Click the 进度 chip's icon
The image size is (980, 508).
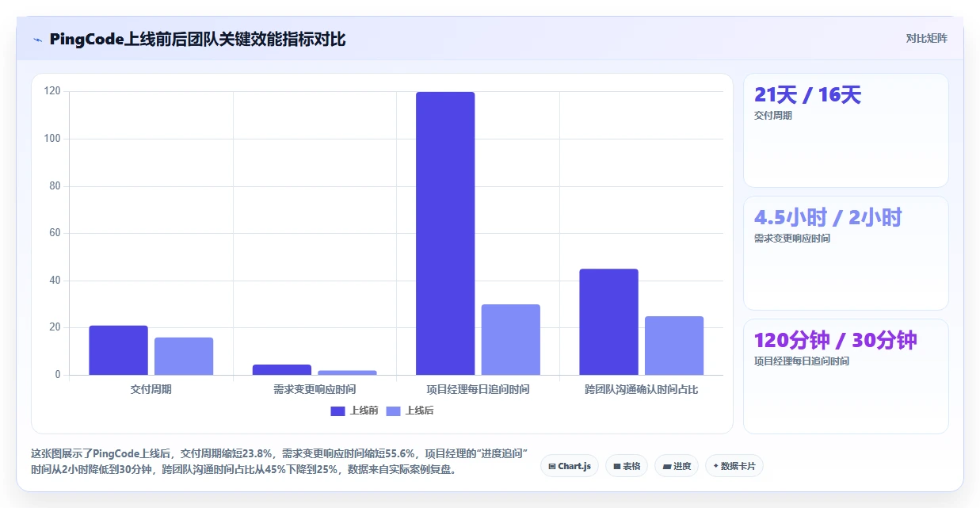pyautogui.click(x=667, y=467)
